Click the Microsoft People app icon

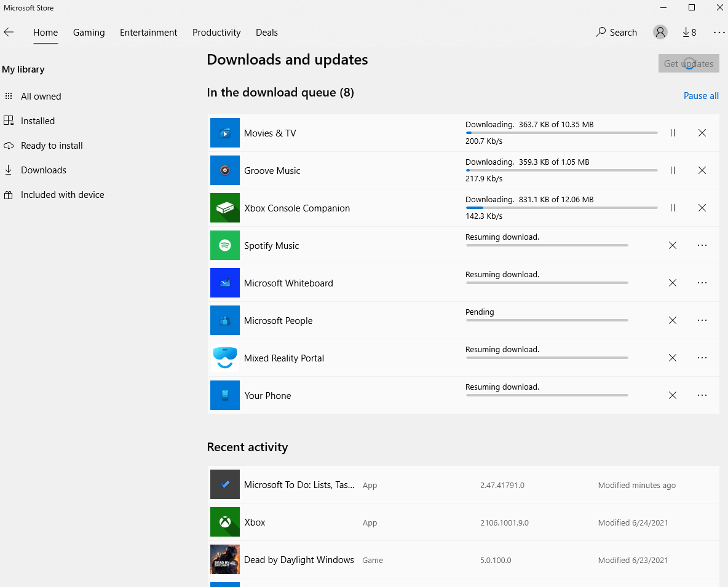(x=224, y=320)
